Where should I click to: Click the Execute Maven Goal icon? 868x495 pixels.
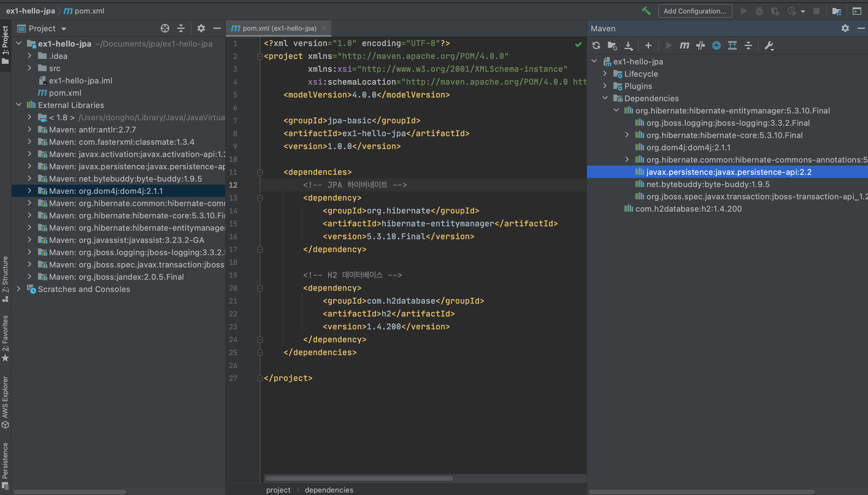click(684, 46)
